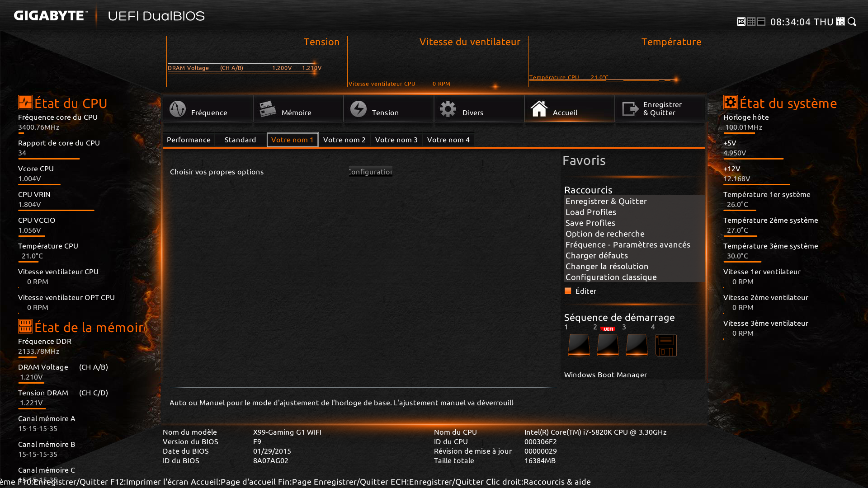Open the search magnifier icon

852,22
